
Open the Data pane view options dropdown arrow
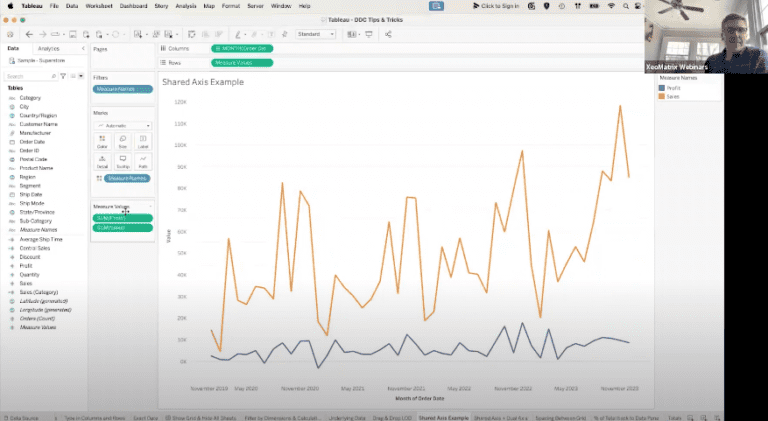(81, 76)
